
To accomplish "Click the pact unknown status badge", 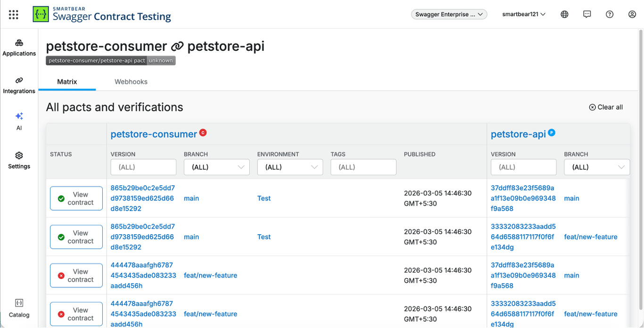I will 111,60.
